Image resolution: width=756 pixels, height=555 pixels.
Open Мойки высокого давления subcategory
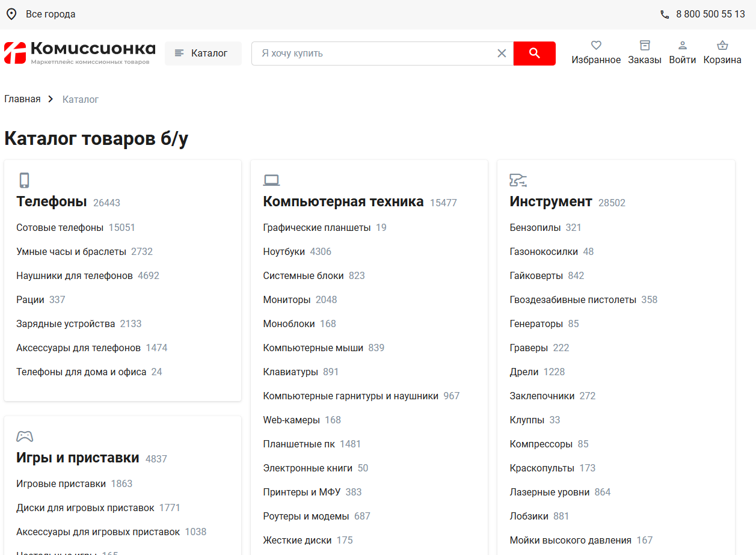[x=571, y=540]
